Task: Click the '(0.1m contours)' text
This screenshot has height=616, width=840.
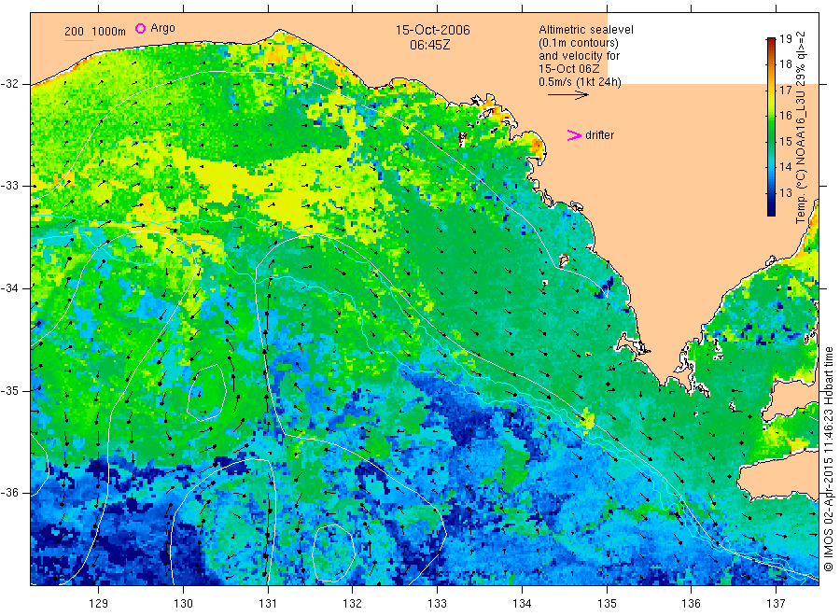Action: 578,43
